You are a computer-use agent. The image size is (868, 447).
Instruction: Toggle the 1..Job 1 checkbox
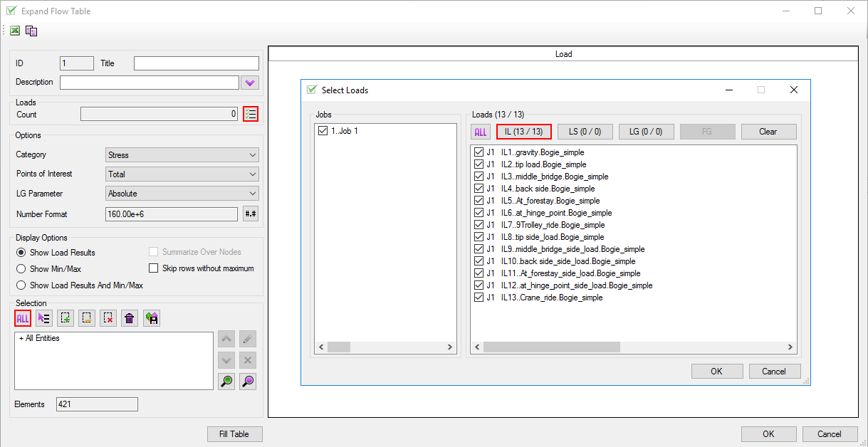point(323,131)
